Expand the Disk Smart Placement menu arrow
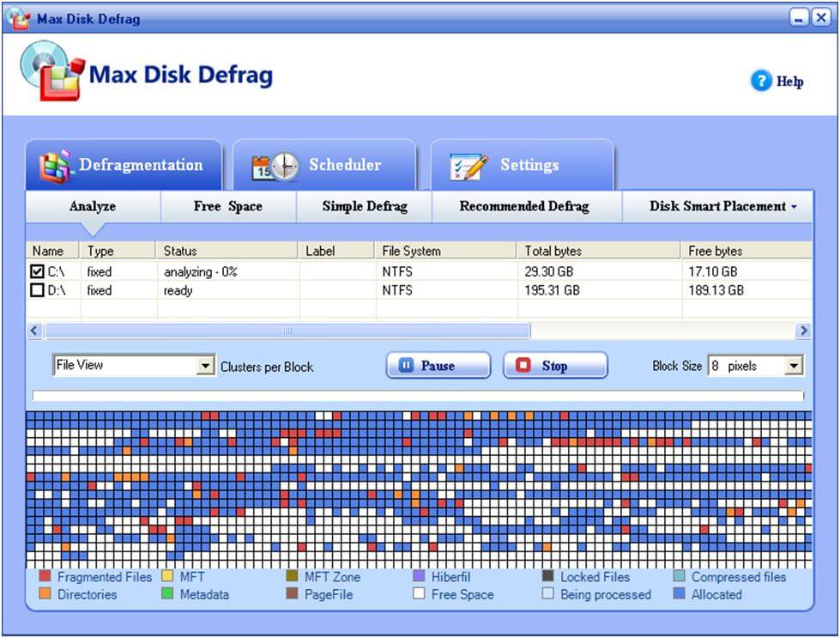The image size is (840, 638). coord(794,207)
